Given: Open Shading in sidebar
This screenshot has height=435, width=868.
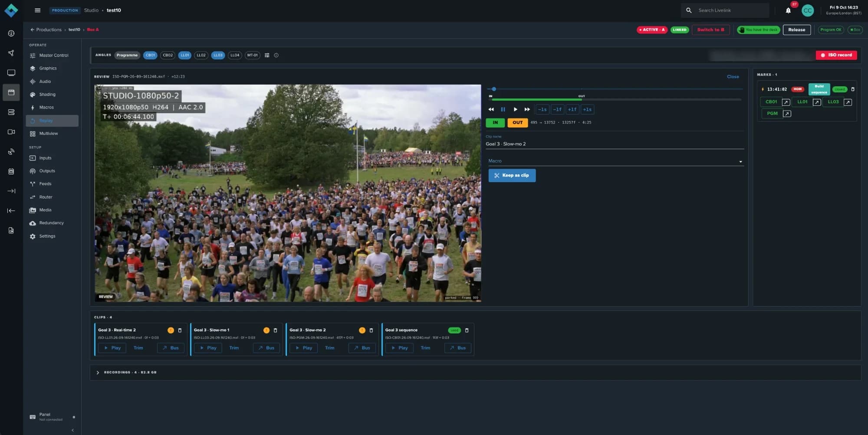Looking at the screenshot, I should tap(52, 95).
